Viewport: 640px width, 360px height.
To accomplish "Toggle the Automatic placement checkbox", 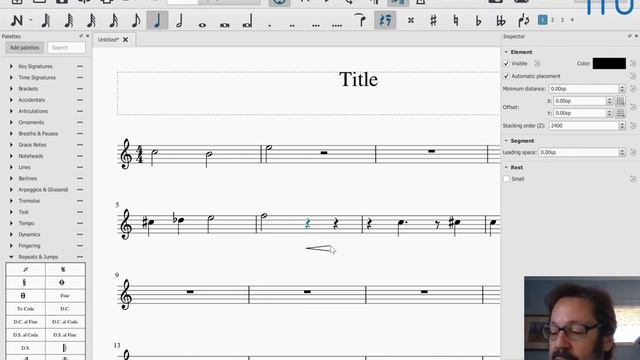I will tap(507, 76).
